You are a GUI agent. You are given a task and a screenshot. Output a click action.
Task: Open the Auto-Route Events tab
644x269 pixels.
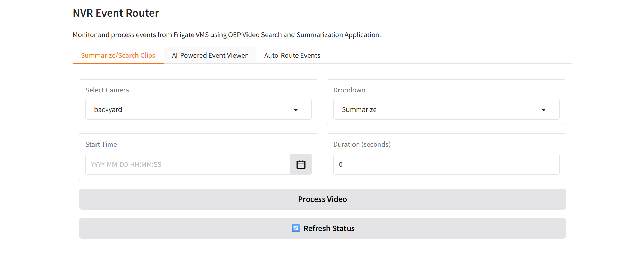coord(292,56)
